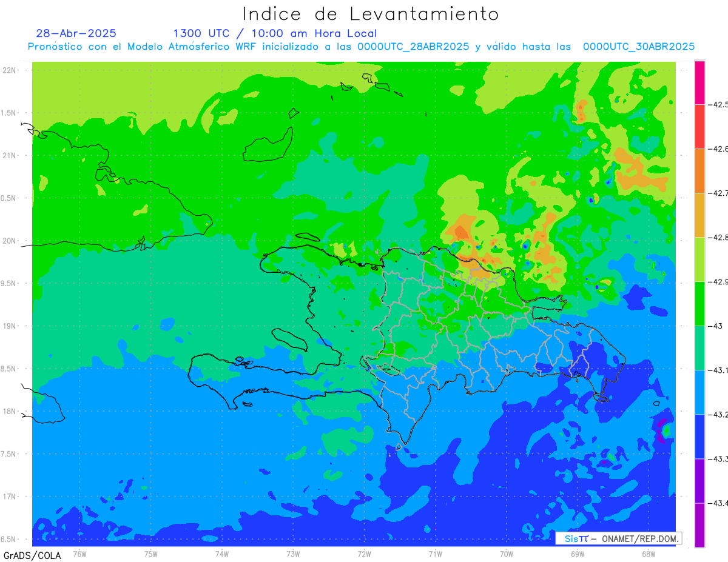The height and width of the screenshot is (562, 728).
Task: Click the "1300 UTC / 10:00 am Hora Local" time label
Action: pyautogui.click(x=275, y=33)
